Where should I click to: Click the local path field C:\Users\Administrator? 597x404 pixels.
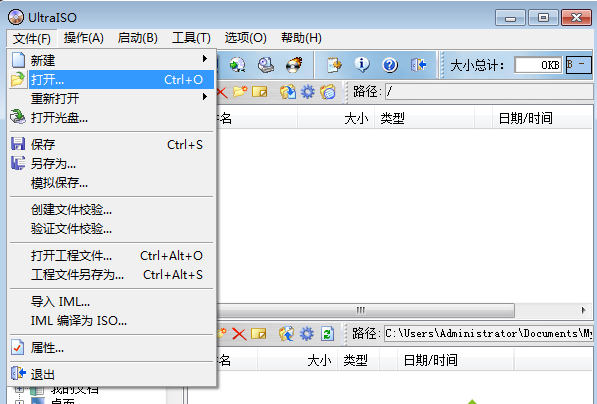tap(489, 334)
